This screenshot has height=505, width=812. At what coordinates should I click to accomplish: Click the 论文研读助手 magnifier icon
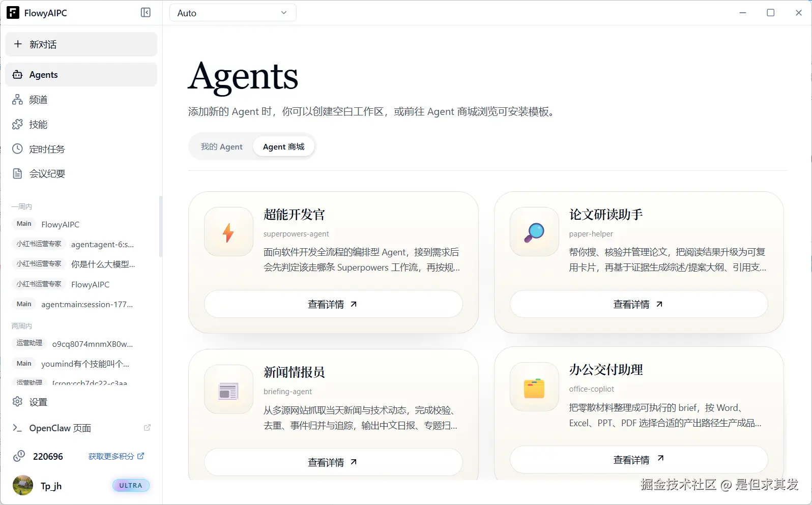534,232
